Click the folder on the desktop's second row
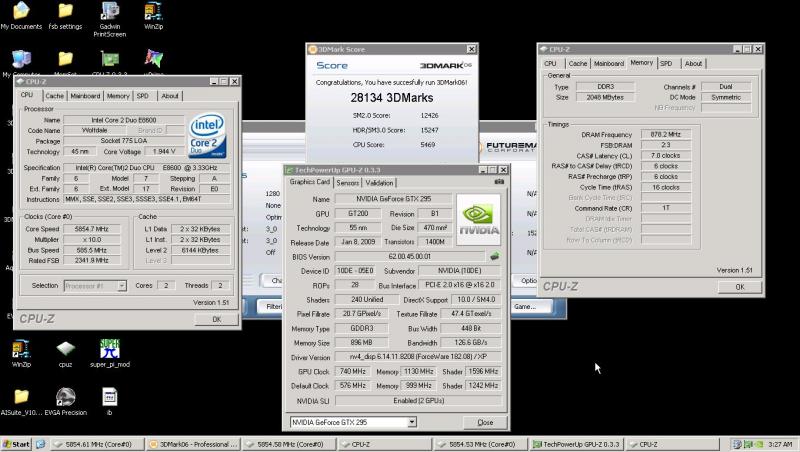This screenshot has width=800, height=452. coord(65,59)
